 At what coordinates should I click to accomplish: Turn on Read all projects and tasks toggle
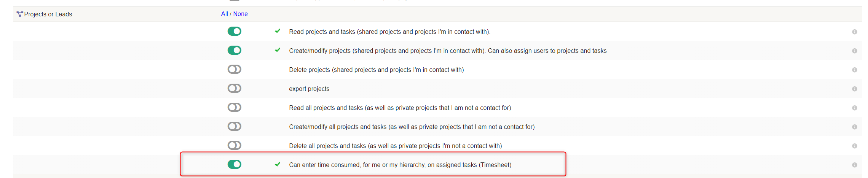pyautogui.click(x=235, y=107)
